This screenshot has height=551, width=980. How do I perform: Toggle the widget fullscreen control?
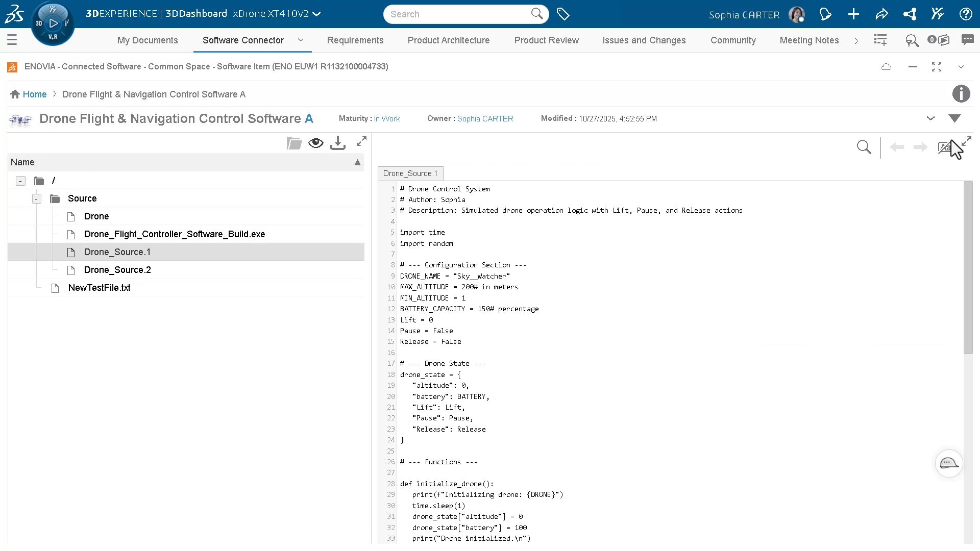click(936, 67)
